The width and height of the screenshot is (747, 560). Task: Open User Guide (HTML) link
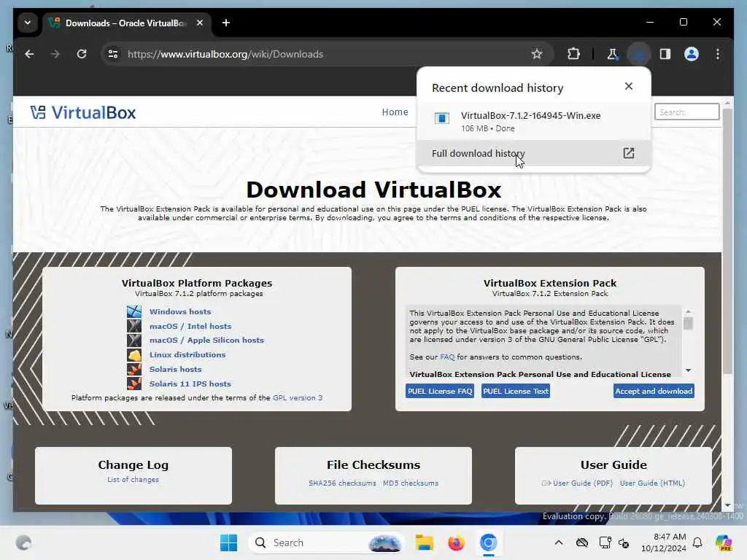click(x=652, y=483)
